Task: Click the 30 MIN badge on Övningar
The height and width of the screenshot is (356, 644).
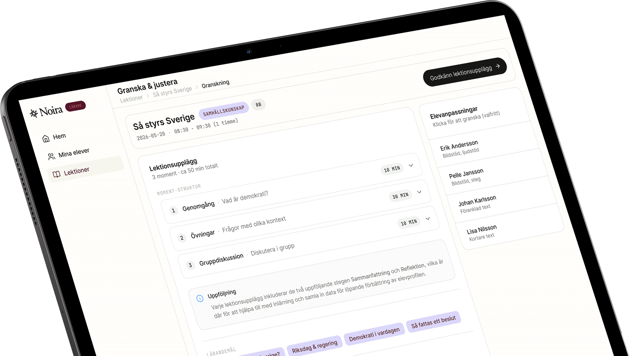Action: point(400,196)
